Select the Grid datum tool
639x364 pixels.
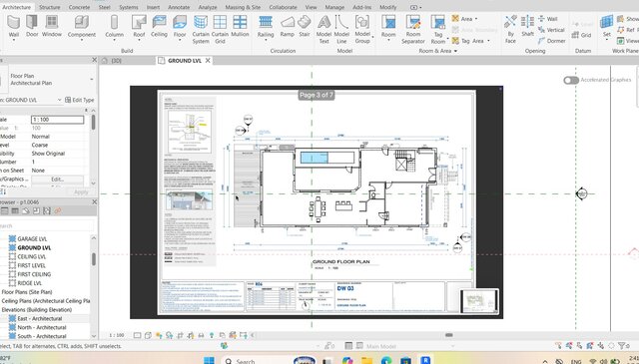click(x=581, y=35)
